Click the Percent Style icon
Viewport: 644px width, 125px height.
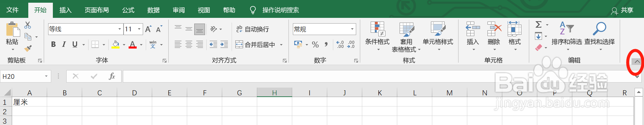tap(315, 44)
